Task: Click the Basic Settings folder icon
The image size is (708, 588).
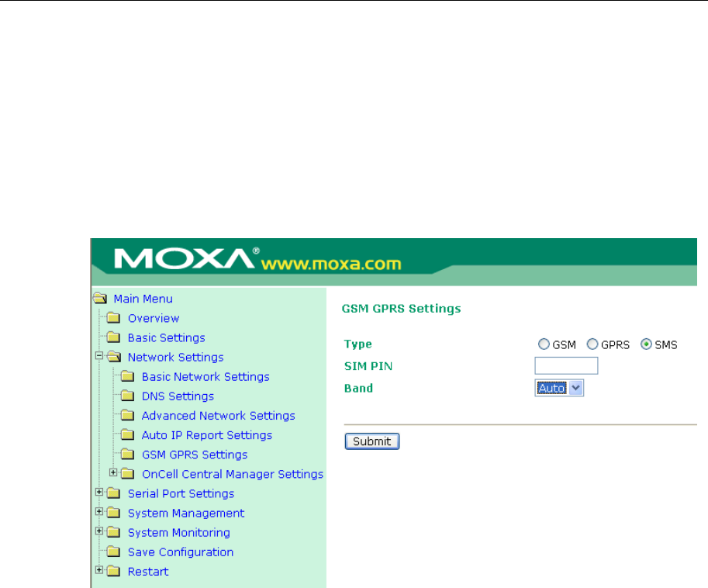Action: tap(113, 337)
